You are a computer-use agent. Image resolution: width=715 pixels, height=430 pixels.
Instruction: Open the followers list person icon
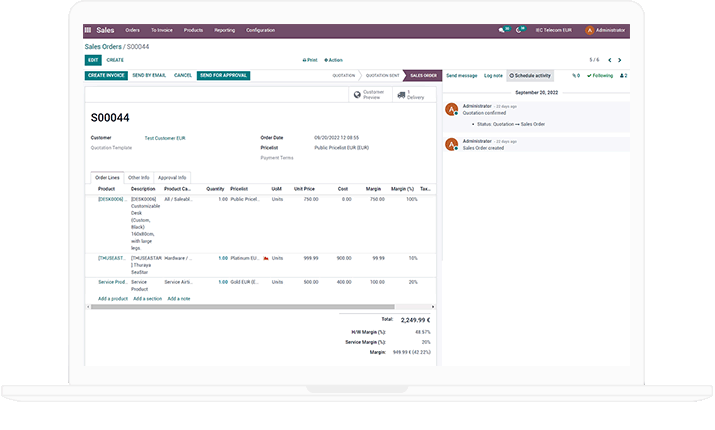point(623,75)
